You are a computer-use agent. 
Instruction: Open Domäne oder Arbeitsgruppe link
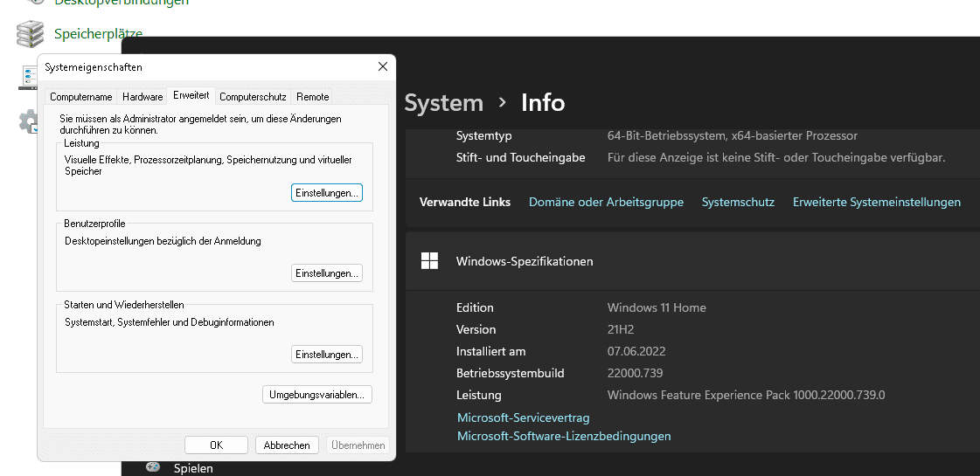606,202
